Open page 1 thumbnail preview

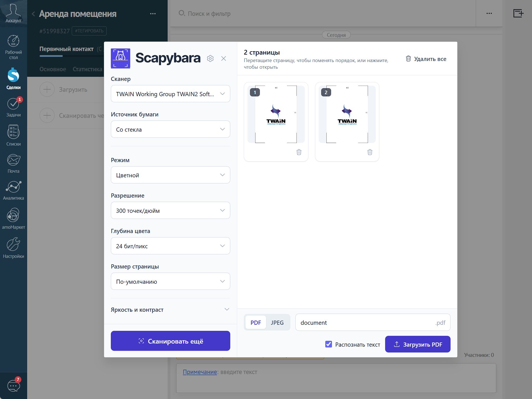click(276, 114)
